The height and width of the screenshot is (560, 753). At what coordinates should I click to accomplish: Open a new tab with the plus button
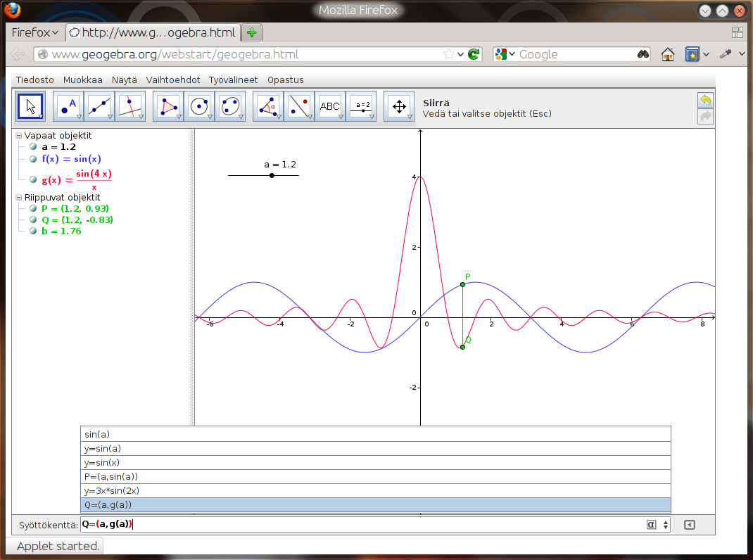[x=252, y=32]
